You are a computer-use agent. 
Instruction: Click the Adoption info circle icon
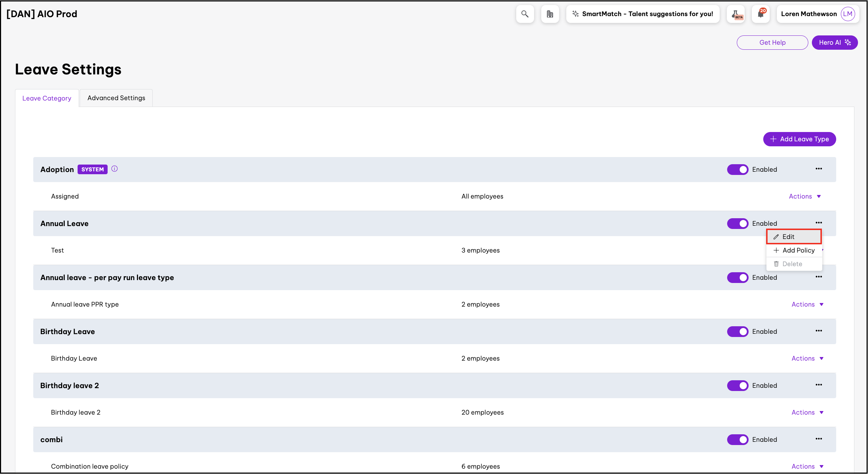114,169
